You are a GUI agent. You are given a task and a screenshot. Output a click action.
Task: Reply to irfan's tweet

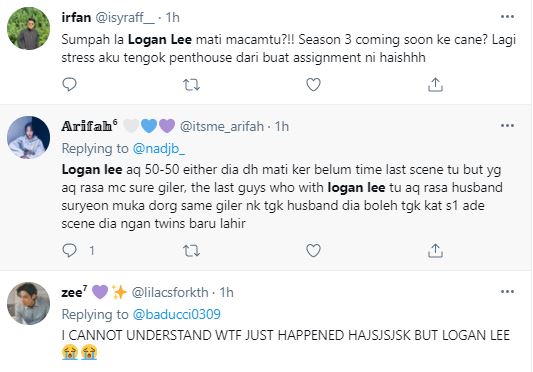[70, 84]
